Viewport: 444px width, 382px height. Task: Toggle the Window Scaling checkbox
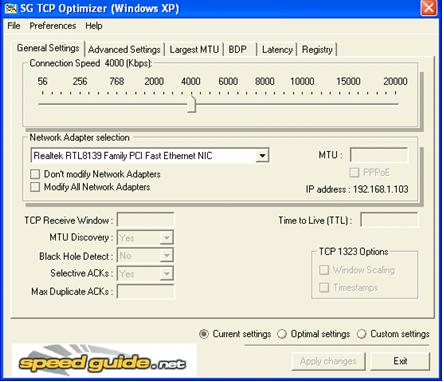coord(324,270)
